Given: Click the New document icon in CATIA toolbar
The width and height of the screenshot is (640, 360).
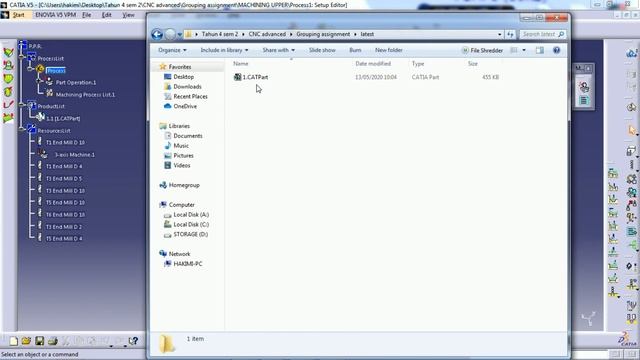Looking at the screenshot, I should click(x=13, y=341).
